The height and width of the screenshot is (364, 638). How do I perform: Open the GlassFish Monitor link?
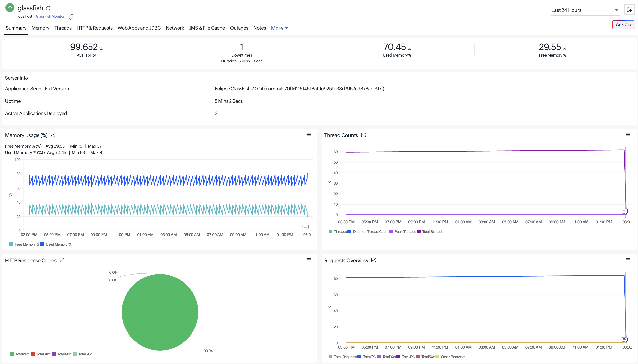50,16
